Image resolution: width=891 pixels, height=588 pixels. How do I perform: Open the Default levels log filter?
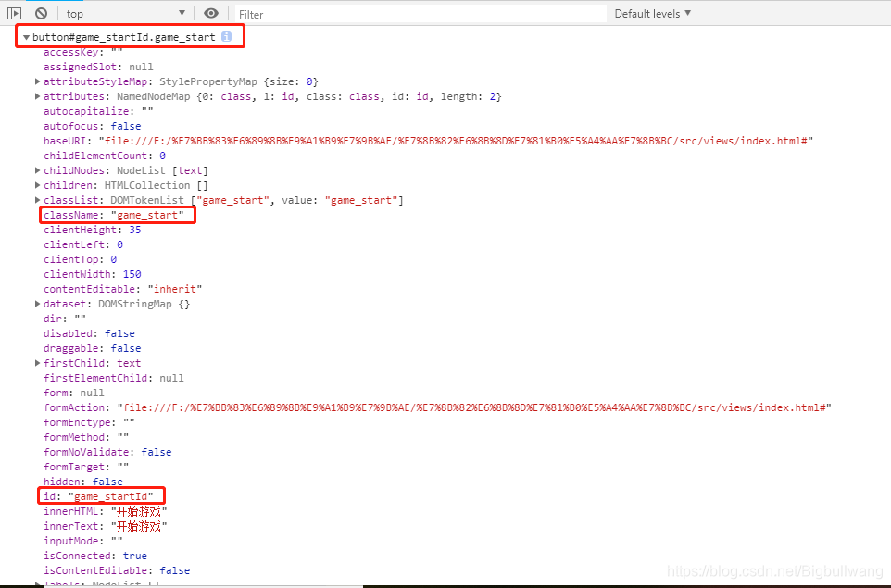click(648, 13)
